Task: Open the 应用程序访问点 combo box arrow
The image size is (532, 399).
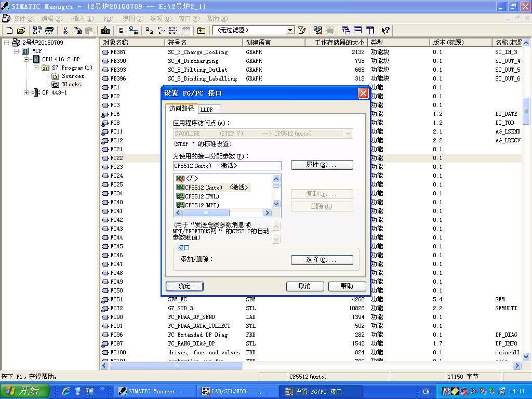Action: point(348,134)
